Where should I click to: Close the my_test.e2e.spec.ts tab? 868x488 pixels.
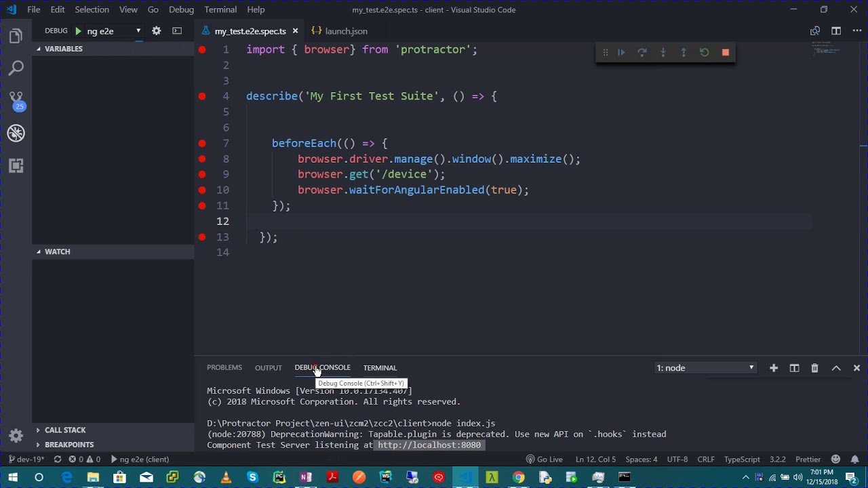(295, 31)
